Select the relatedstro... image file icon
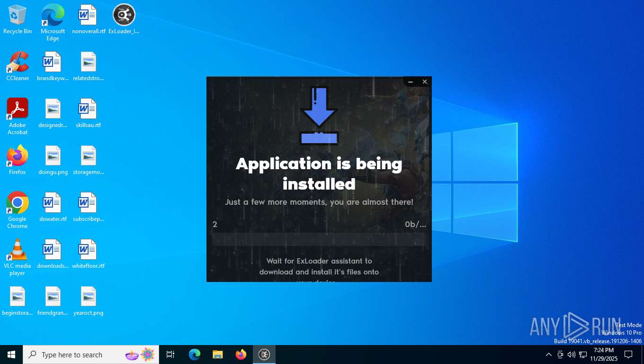The height and width of the screenshot is (364, 644). pyautogui.click(x=89, y=66)
